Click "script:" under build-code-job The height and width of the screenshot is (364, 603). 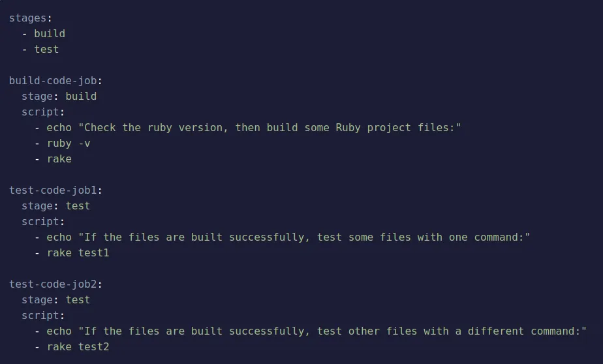point(43,112)
